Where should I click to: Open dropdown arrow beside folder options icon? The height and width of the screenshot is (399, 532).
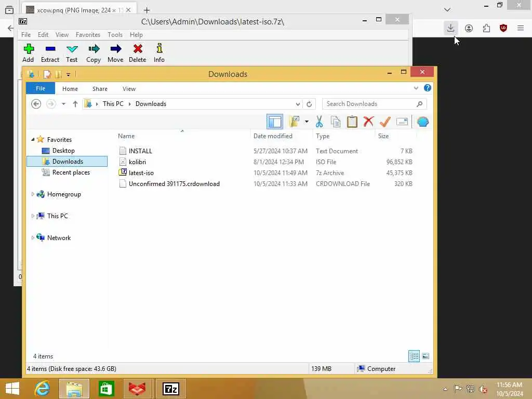[307, 122]
